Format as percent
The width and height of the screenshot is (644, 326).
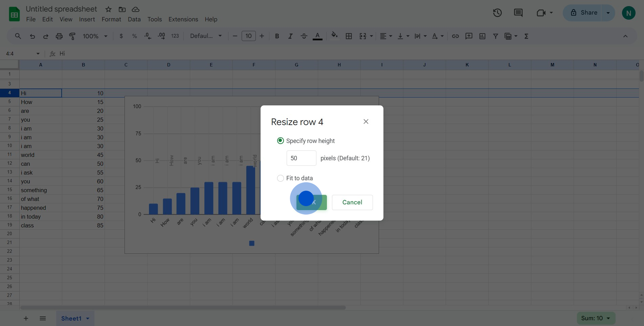(134, 36)
